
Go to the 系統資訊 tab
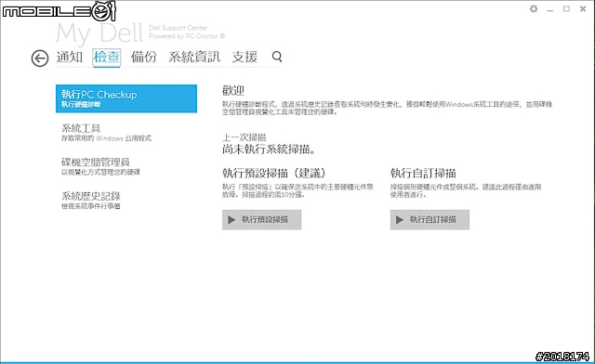pos(194,57)
